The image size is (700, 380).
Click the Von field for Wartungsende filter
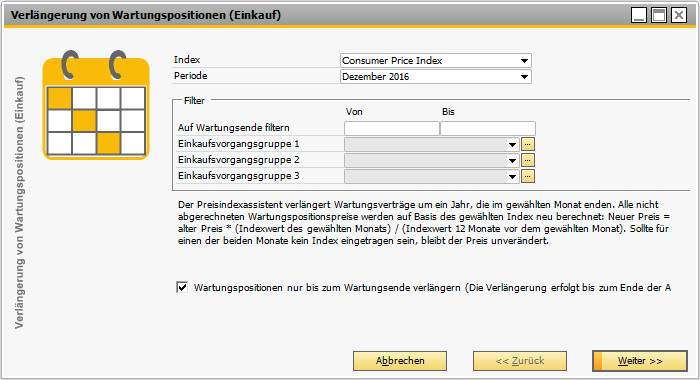(x=392, y=128)
